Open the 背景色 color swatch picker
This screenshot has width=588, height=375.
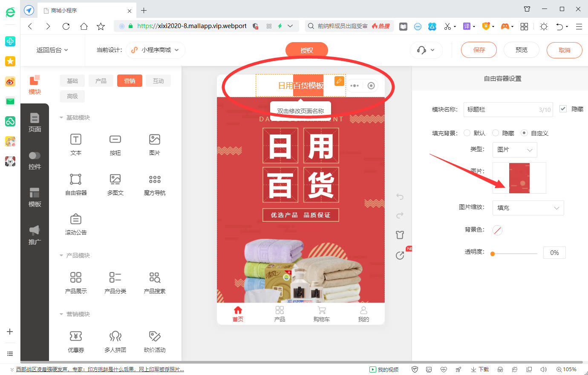497,230
